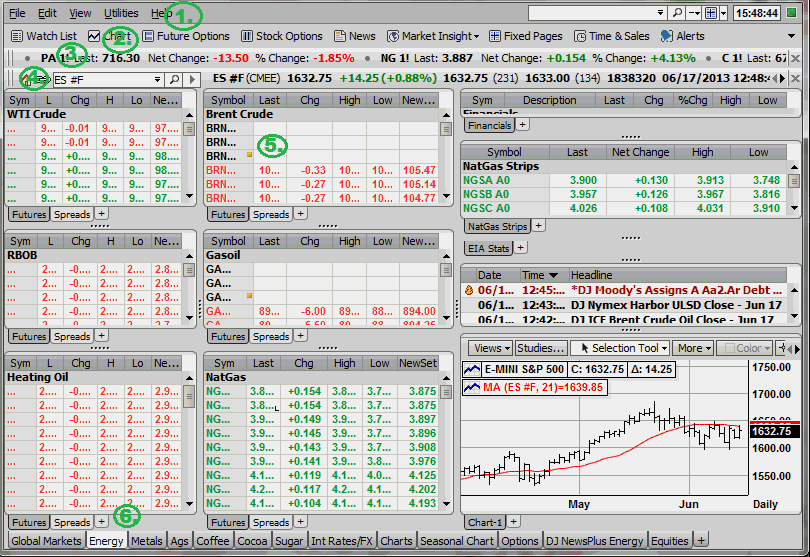810x557 pixels.
Task: Open the chart Studies... button
Action: tap(541, 348)
